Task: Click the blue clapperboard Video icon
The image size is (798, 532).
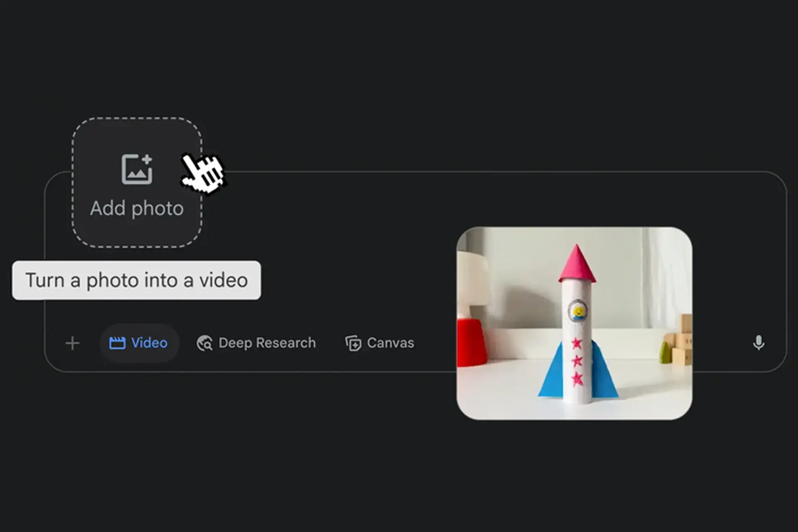Action: coord(117,343)
